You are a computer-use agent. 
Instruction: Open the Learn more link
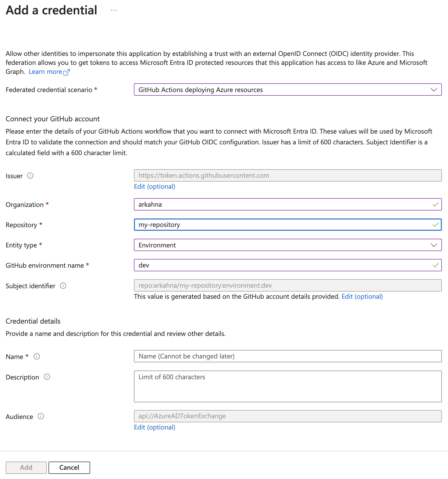click(x=46, y=72)
